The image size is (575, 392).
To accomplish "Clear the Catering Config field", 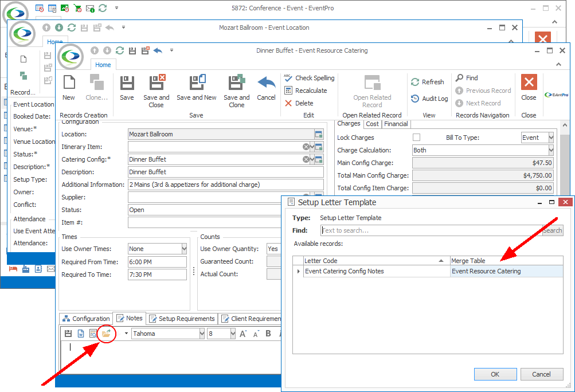I will tap(306, 159).
